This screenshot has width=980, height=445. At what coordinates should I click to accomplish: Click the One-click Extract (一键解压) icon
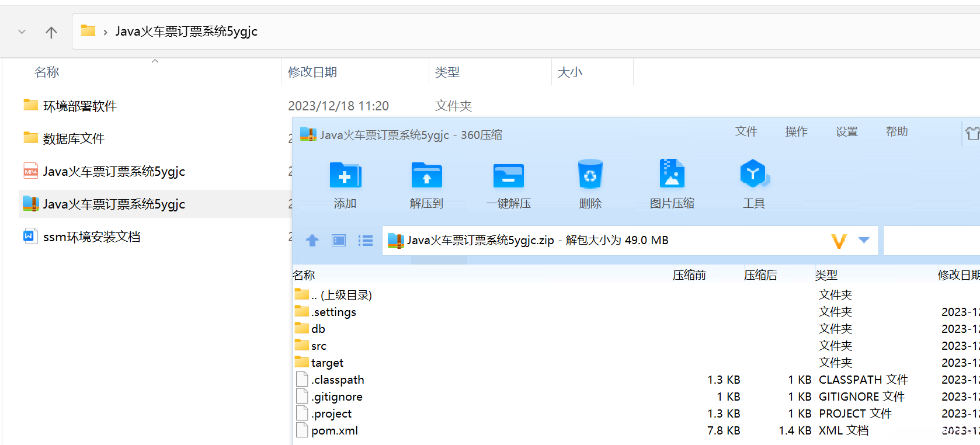click(509, 175)
